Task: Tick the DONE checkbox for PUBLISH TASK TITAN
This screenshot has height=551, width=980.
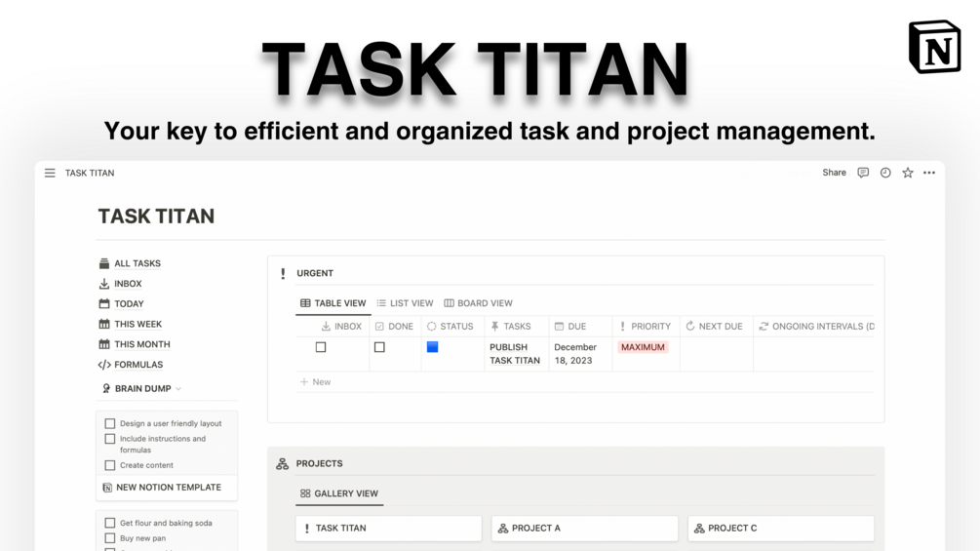Action: pos(379,347)
